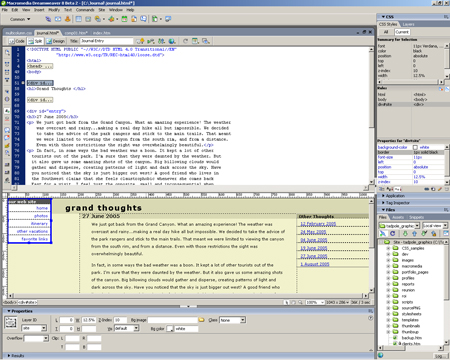
Task: Switch to Design view
Action: click(x=55, y=41)
